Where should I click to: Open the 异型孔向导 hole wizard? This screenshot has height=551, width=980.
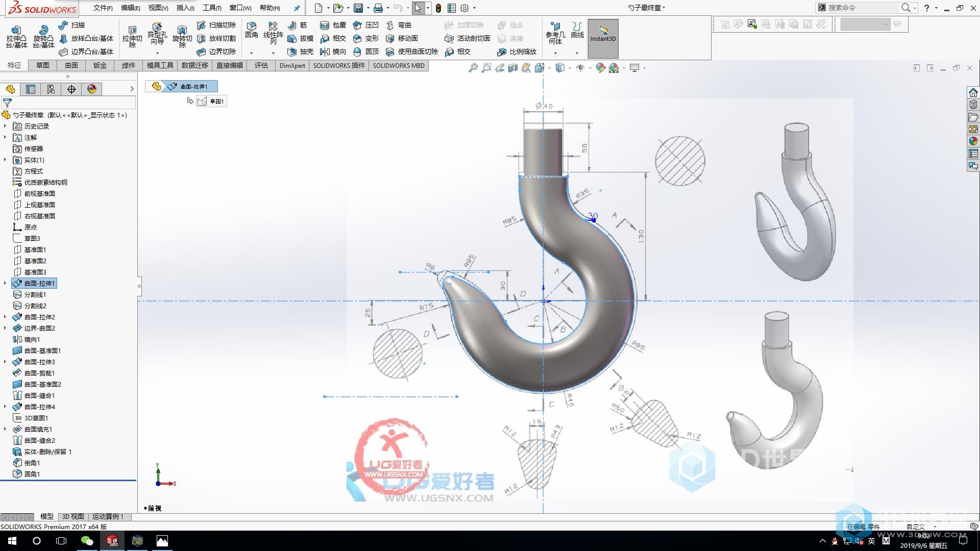(x=157, y=35)
